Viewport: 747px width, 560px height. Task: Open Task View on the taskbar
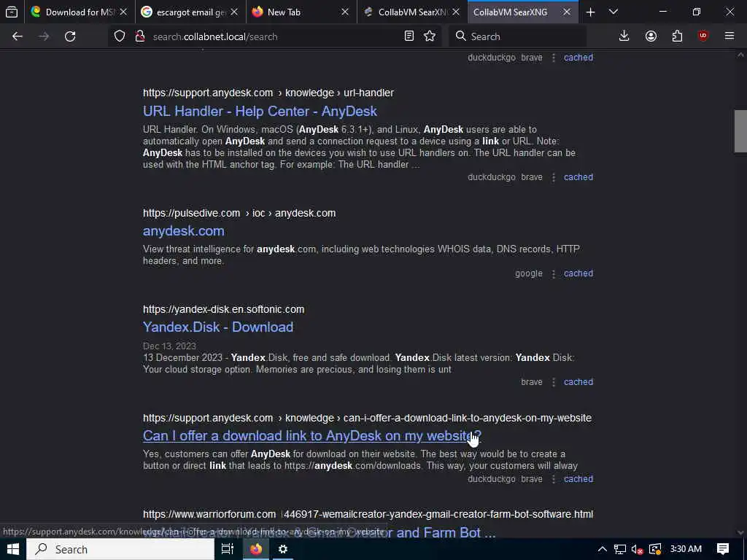(228, 549)
